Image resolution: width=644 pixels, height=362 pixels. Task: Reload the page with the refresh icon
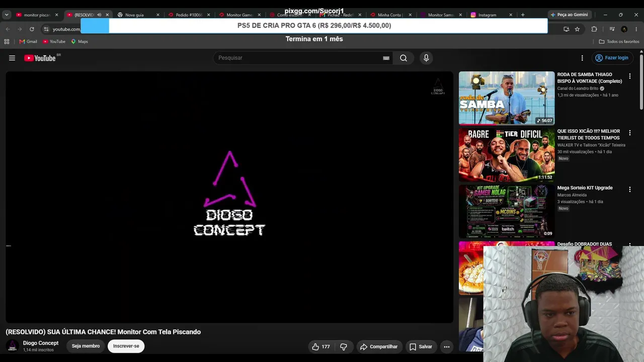pyautogui.click(x=32, y=29)
